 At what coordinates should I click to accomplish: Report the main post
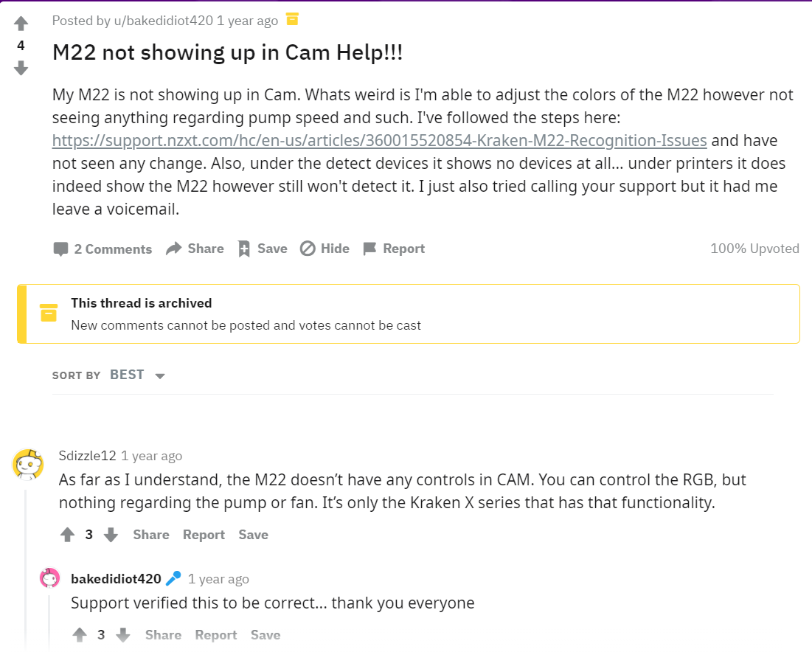click(394, 249)
